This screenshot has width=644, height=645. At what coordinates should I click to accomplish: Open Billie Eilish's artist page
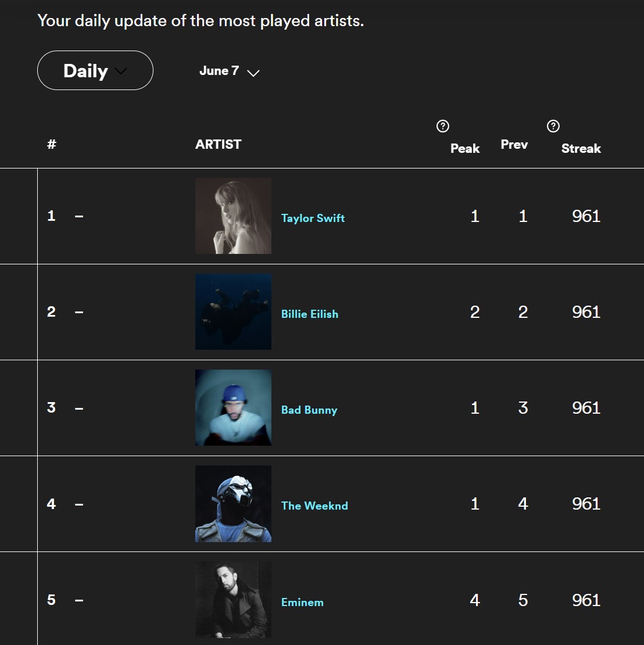tap(310, 314)
